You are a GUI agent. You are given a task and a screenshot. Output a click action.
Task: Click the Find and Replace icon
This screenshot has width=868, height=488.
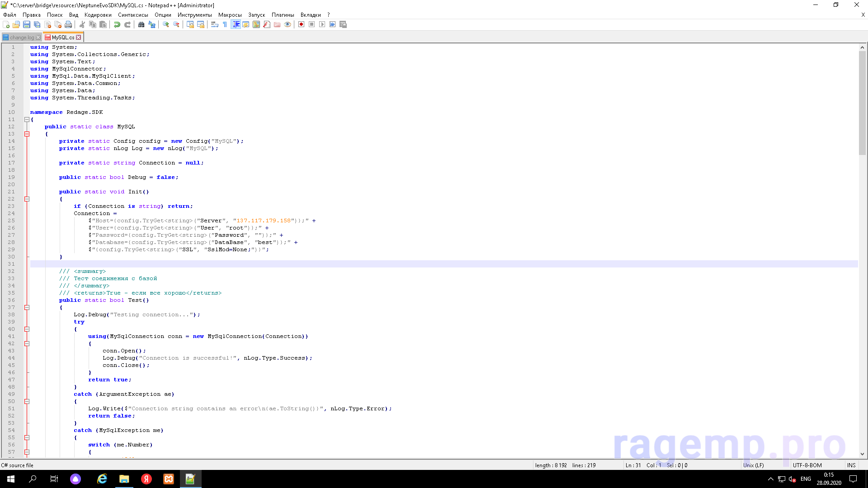point(152,24)
